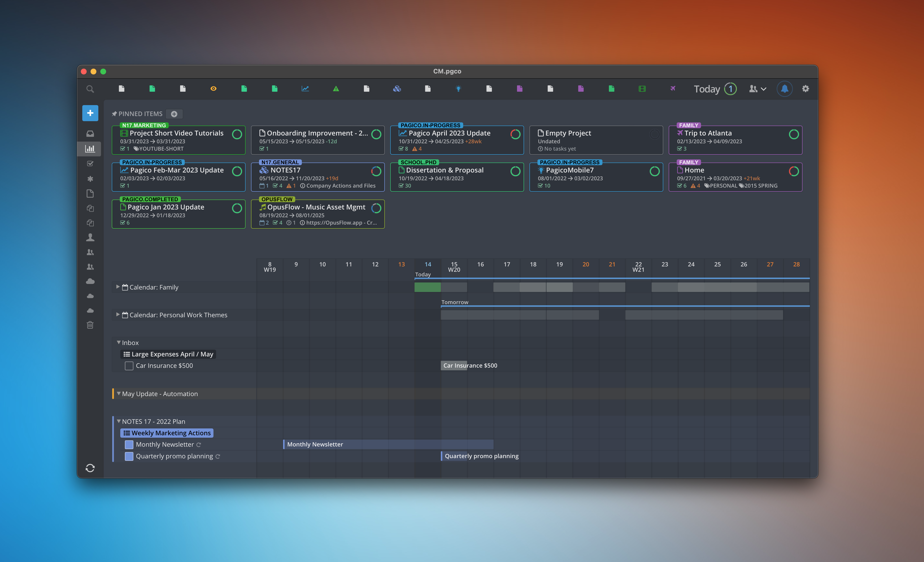Open Pagico Feb-Mar 2023 Update card
924x562 pixels.
(178, 177)
